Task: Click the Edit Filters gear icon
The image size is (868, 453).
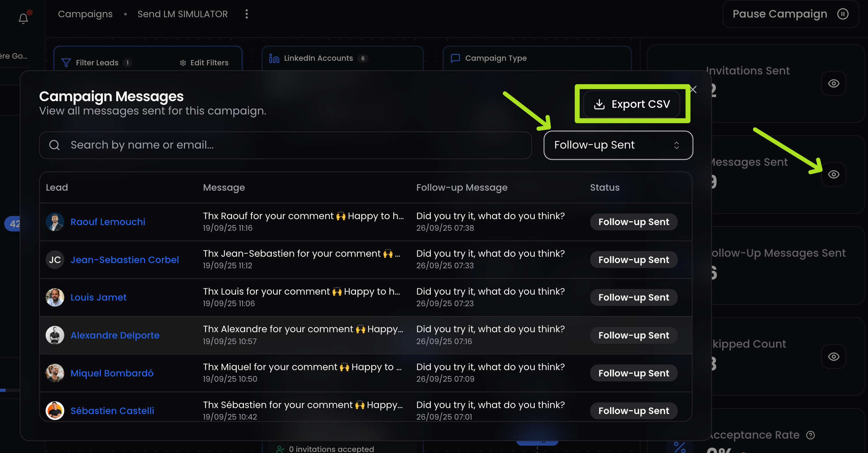Action: (183, 63)
